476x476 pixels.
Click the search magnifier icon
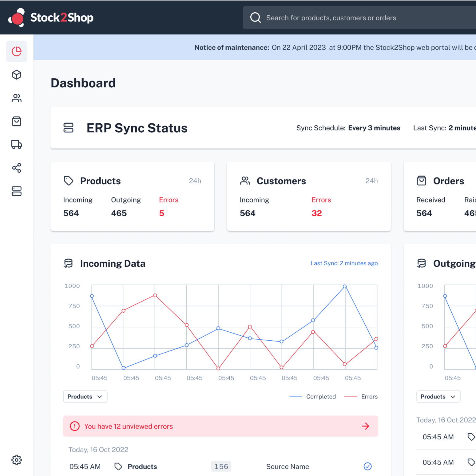[x=255, y=18]
